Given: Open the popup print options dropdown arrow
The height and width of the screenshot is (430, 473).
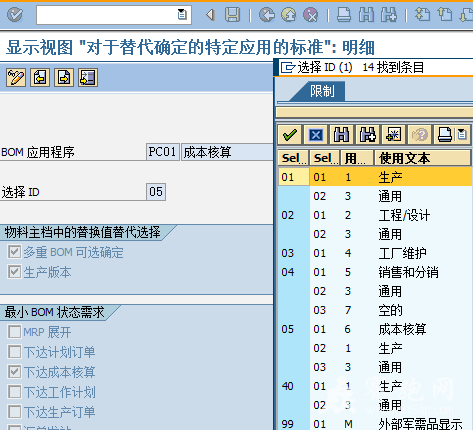Looking at the screenshot, I should 462,135.
